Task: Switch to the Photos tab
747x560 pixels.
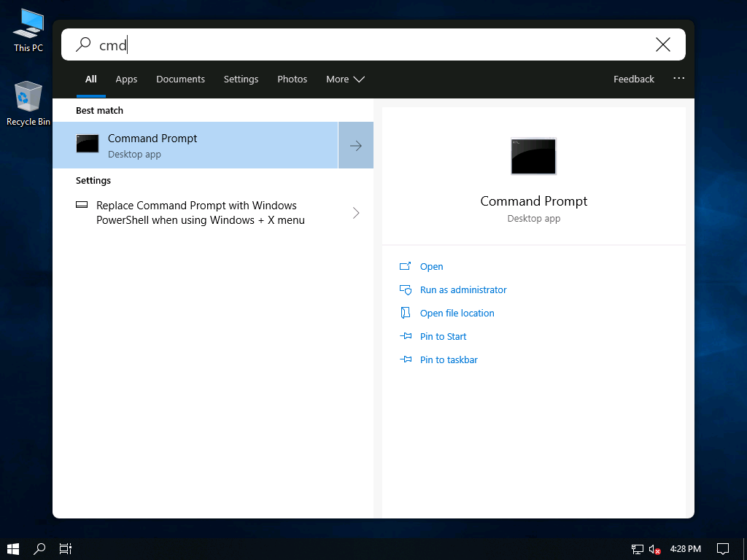Action: [x=292, y=79]
